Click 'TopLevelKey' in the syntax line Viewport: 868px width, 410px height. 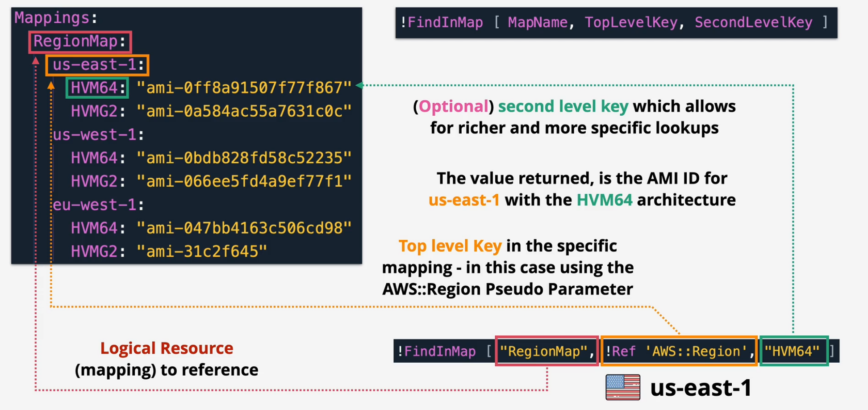pyautogui.click(x=631, y=22)
